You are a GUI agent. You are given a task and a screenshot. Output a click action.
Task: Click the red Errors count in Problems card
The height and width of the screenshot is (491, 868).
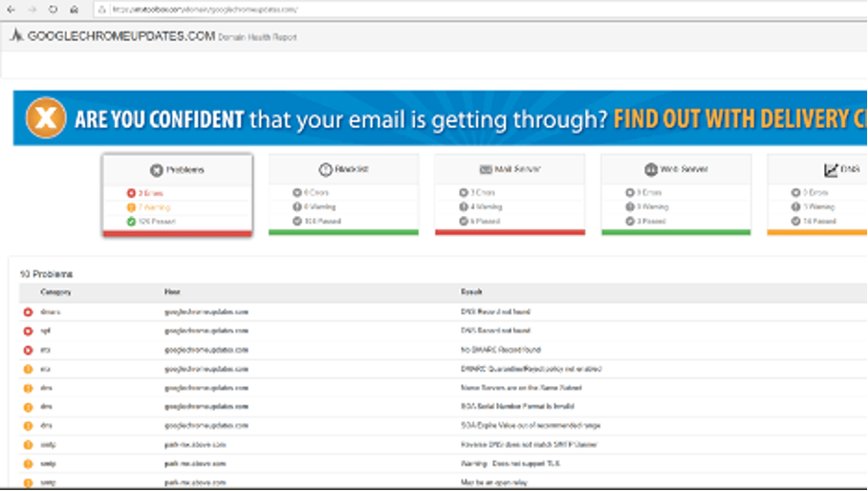(145, 193)
